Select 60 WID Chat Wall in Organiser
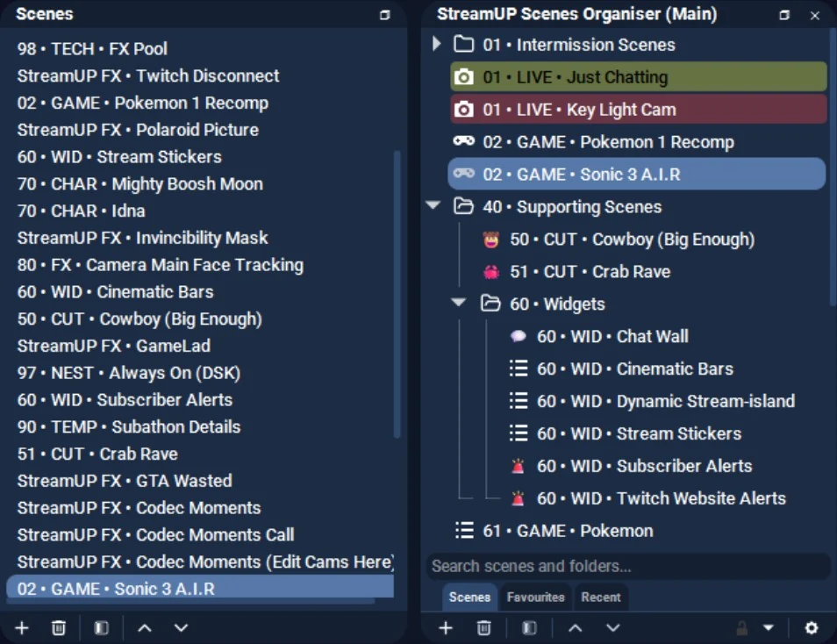Viewport: 837px width, 644px height. [612, 336]
